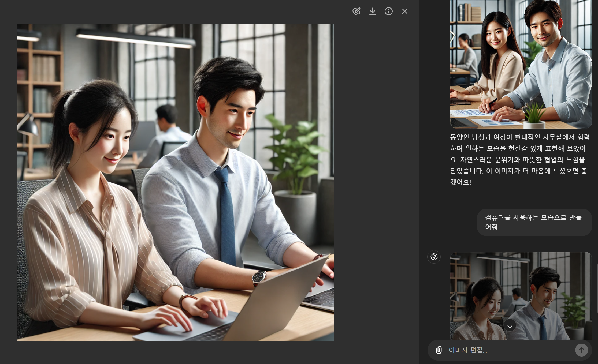Jump to latest with down-arrow button
Viewport: 598px width, 364px height.
pyautogui.click(x=510, y=325)
